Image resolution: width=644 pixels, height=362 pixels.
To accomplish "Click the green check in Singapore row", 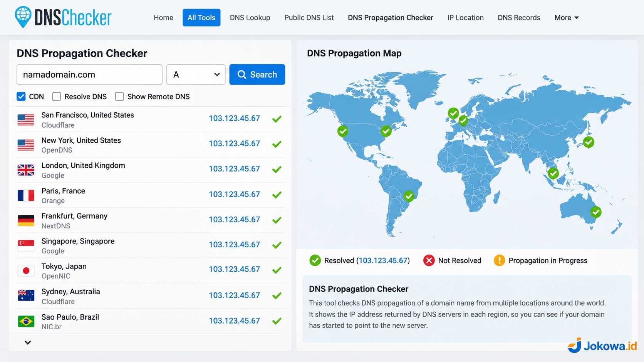I will click(277, 245).
